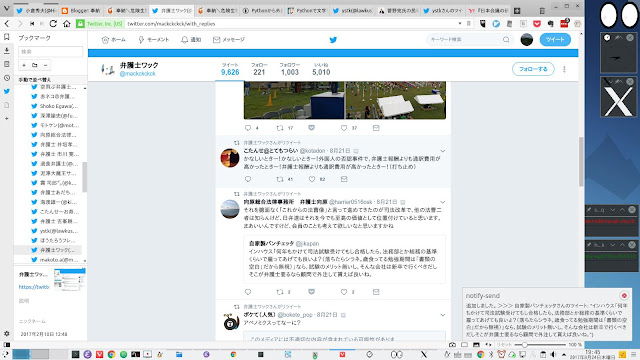The height and width of the screenshot is (360, 640).
Task: Create a new bookmark folder
Action: coord(35,65)
